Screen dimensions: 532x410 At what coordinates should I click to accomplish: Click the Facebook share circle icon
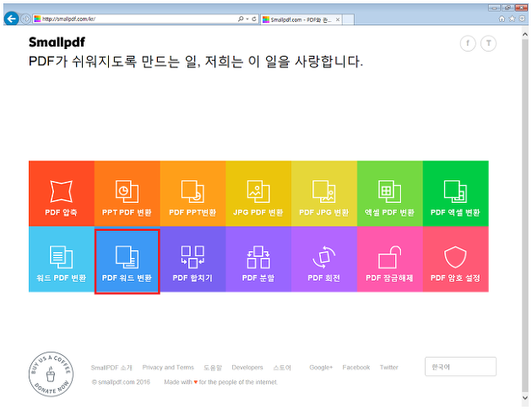point(468,43)
